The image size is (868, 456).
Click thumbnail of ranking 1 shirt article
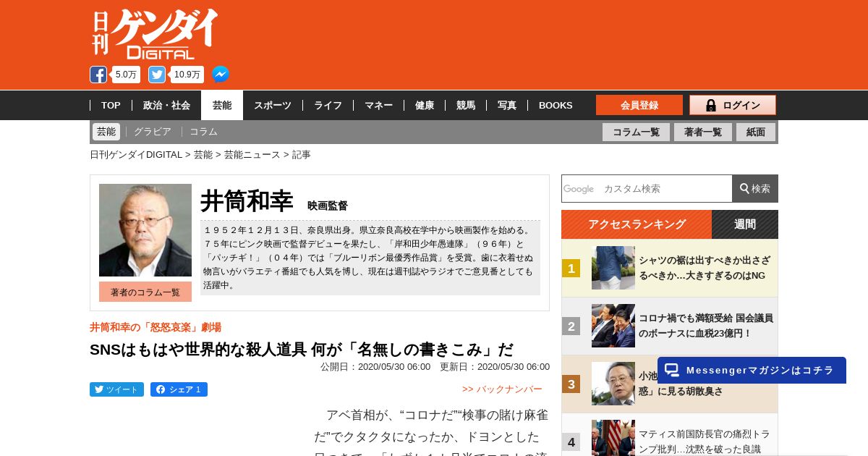[x=613, y=268]
